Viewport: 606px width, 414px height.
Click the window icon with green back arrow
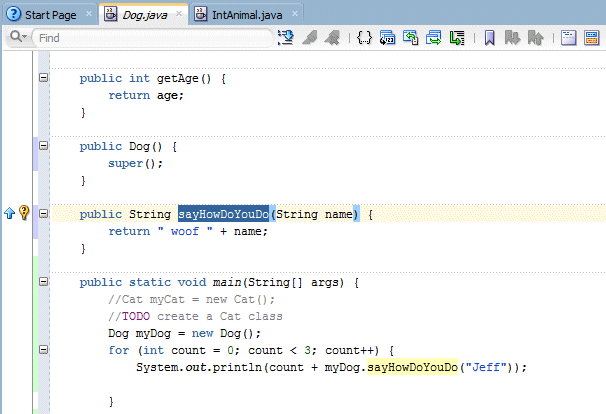pos(410,38)
